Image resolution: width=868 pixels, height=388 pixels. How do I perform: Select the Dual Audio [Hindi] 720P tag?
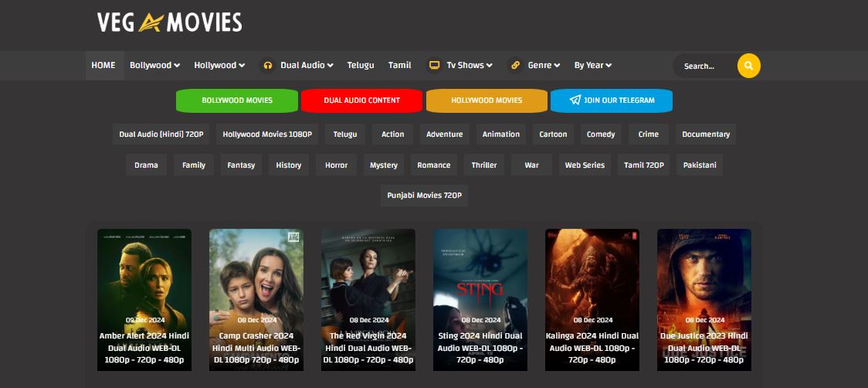161,134
